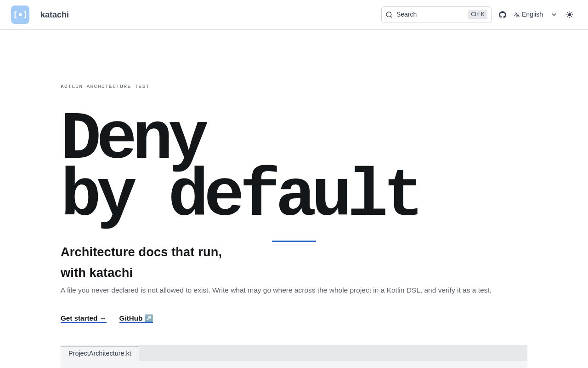Click the KOTLIN ARCHITECTURE TEST label
This screenshot has height=368, width=588.
(105, 86)
